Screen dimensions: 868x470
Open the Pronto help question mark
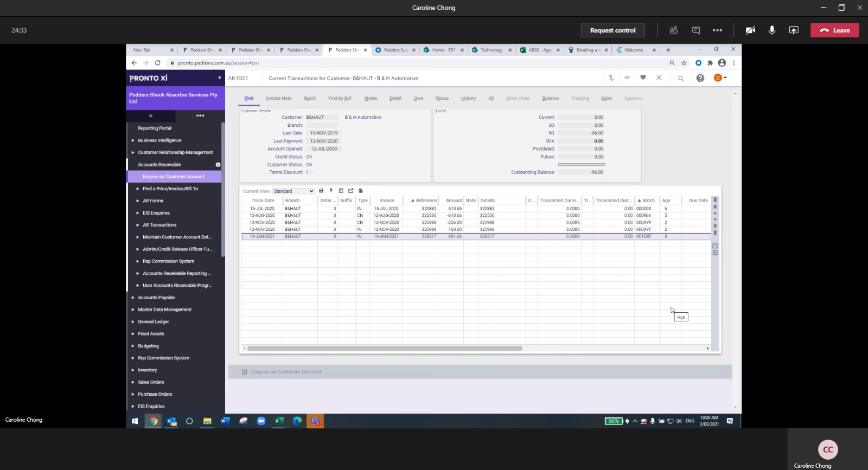pos(700,78)
